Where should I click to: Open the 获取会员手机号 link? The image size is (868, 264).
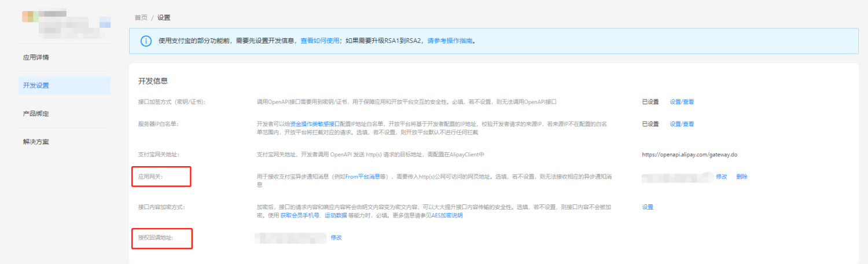(299, 215)
